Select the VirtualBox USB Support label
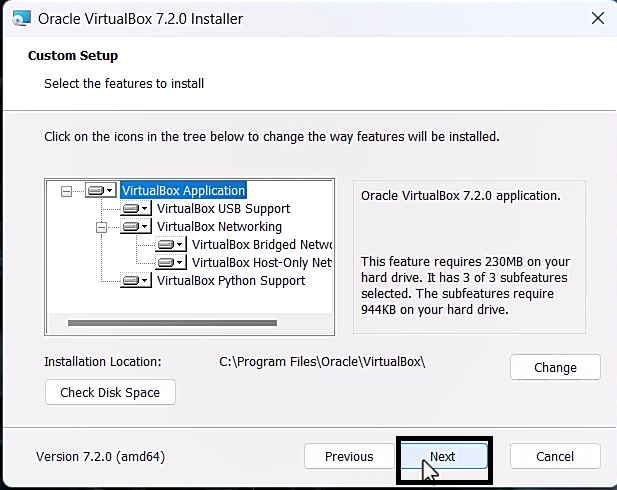The image size is (617, 490). (x=223, y=209)
